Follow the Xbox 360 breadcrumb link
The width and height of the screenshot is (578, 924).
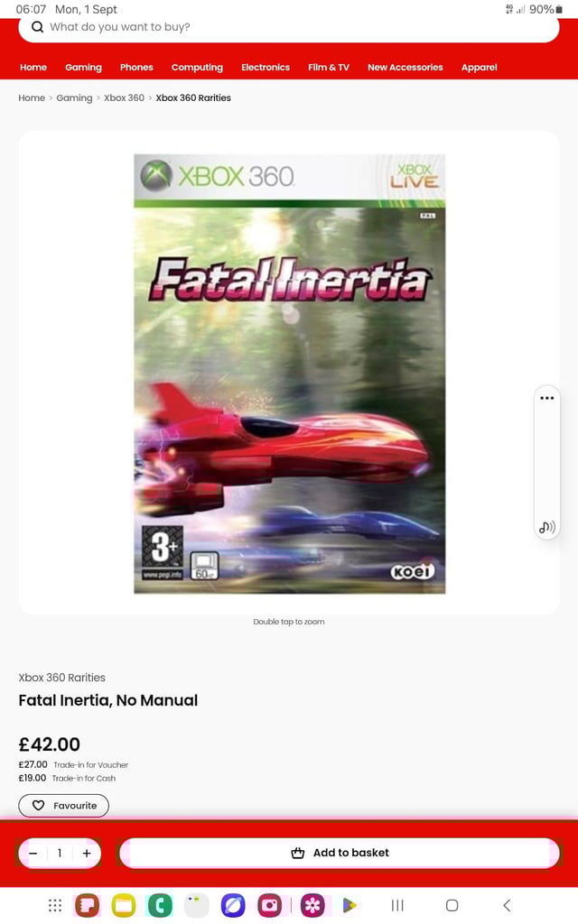[124, 97]
